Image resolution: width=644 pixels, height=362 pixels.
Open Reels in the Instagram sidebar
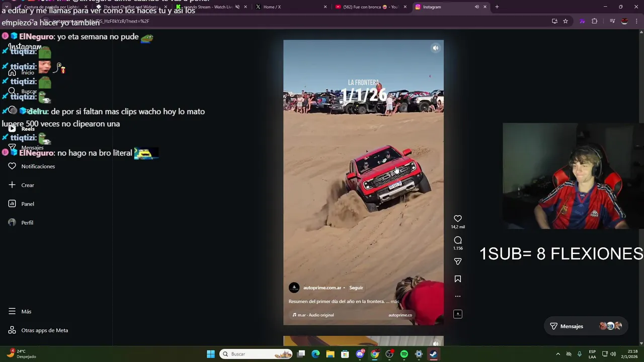(x=22, y=129)
